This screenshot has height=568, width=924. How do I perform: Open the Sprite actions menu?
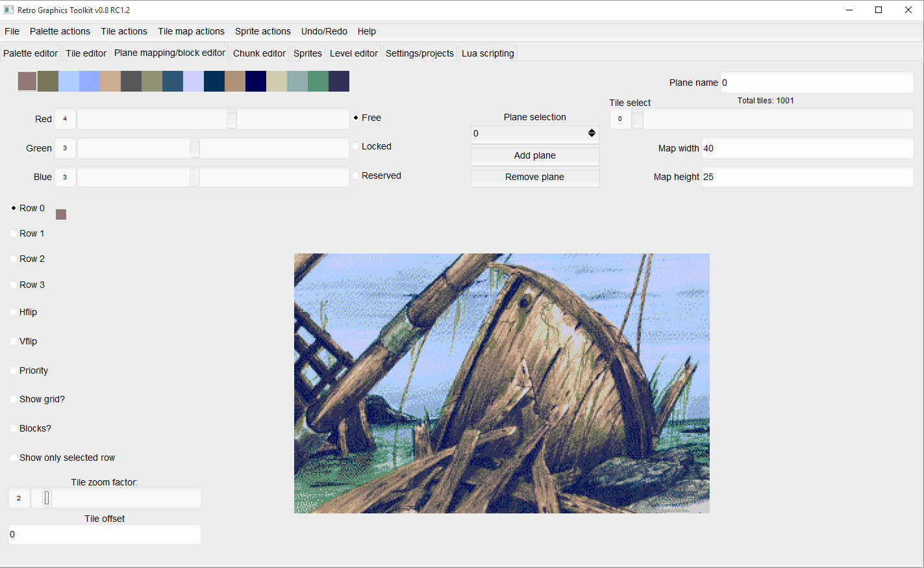pyautogui.click(x=262, y=31)
